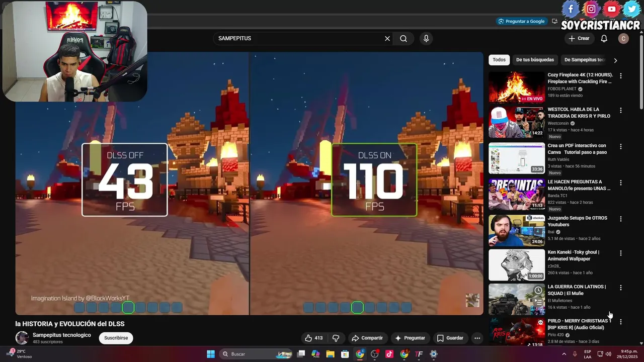Open OBS Studio from taskbar
Screen dimensions: 644x362
[375, 354]
